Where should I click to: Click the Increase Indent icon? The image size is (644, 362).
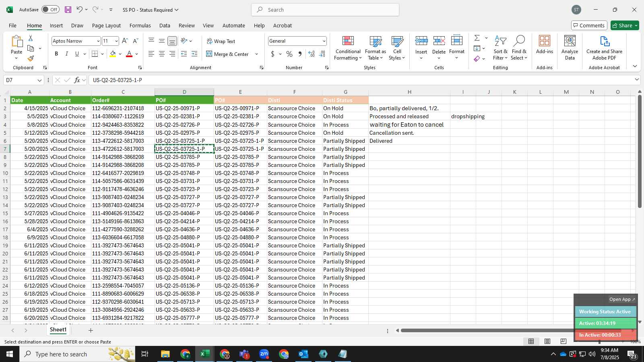click(x=194, y=54)
